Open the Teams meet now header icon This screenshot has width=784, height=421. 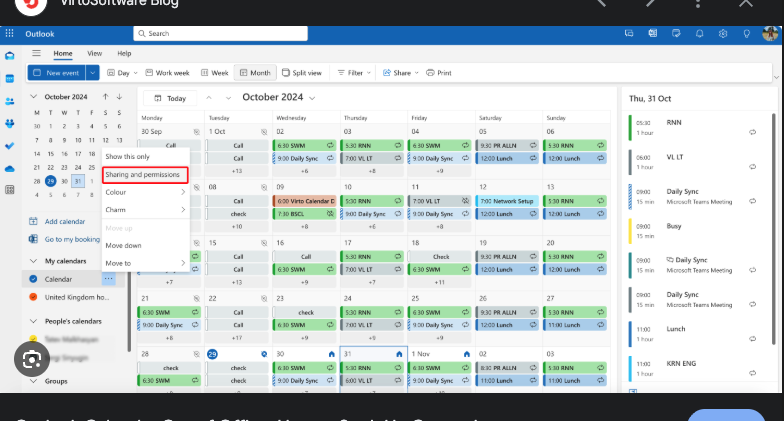629,34
